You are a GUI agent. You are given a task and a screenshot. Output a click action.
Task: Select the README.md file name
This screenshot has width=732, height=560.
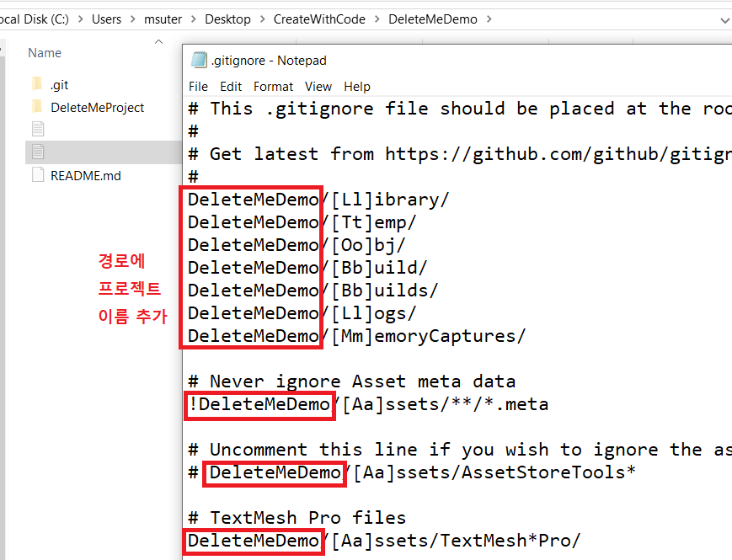85,175
